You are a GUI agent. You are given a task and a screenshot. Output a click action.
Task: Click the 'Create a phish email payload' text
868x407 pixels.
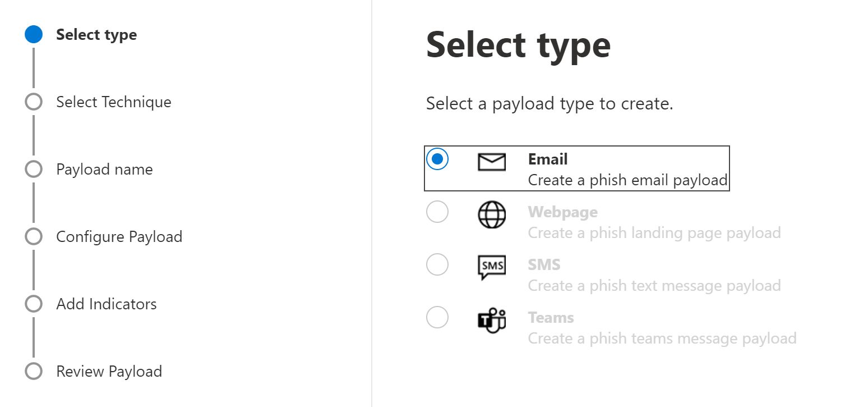(627, 180)
